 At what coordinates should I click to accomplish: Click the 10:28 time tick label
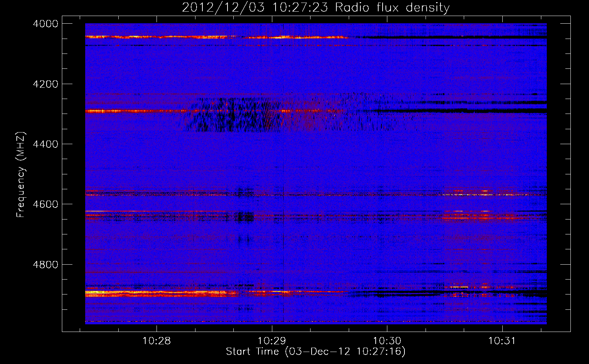pyautogui.click(x=157, y=341)
